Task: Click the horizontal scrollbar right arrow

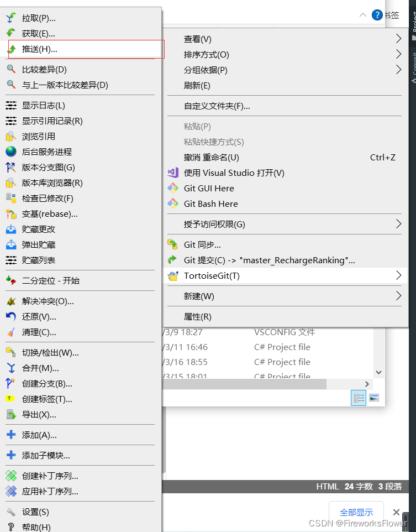Action: pos(367,384)
